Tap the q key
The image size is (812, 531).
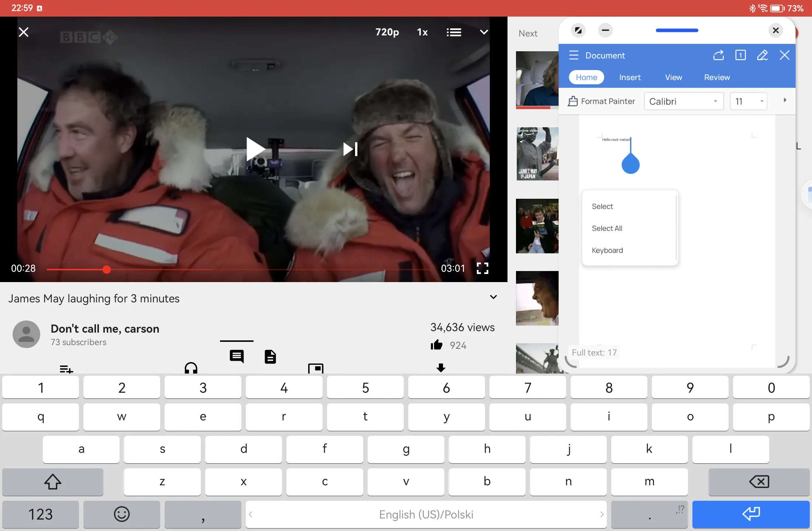coord(41,417)
